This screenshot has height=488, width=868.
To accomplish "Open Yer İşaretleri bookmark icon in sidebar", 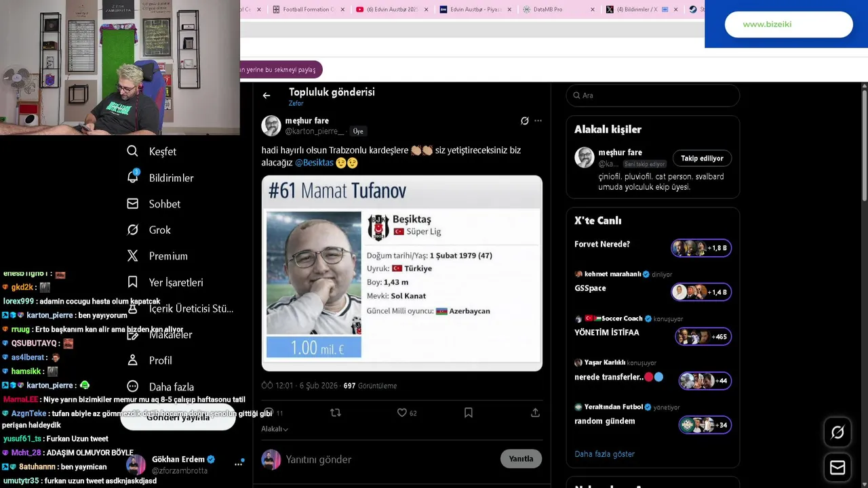I will (133, 282).
